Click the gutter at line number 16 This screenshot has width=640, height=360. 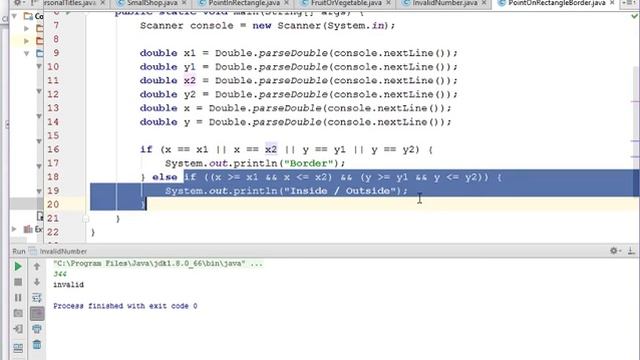(53, 149)
